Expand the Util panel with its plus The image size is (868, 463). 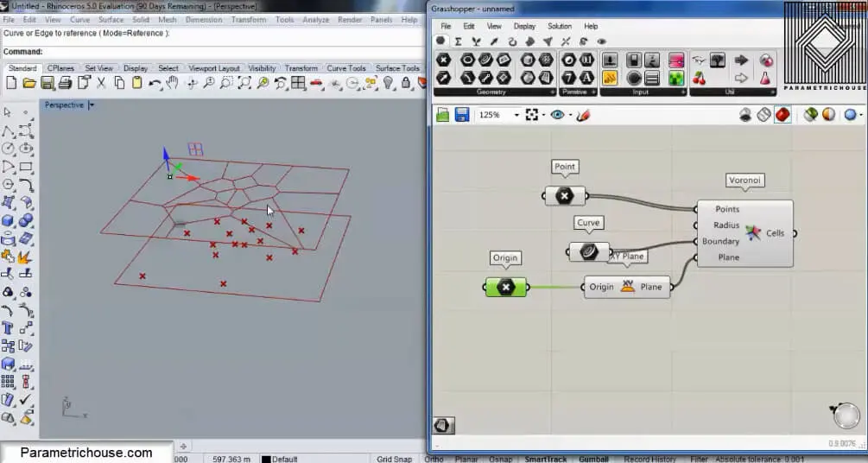point(772,92)
